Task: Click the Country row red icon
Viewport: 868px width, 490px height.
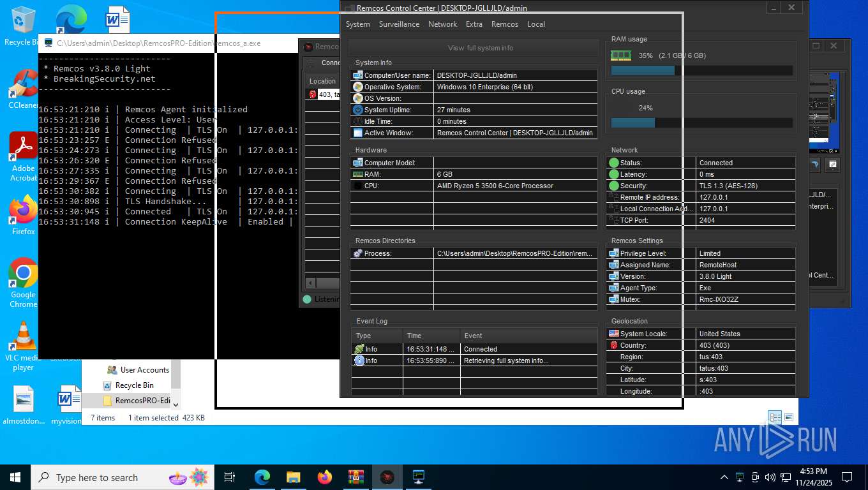Action: click(614, 345)
